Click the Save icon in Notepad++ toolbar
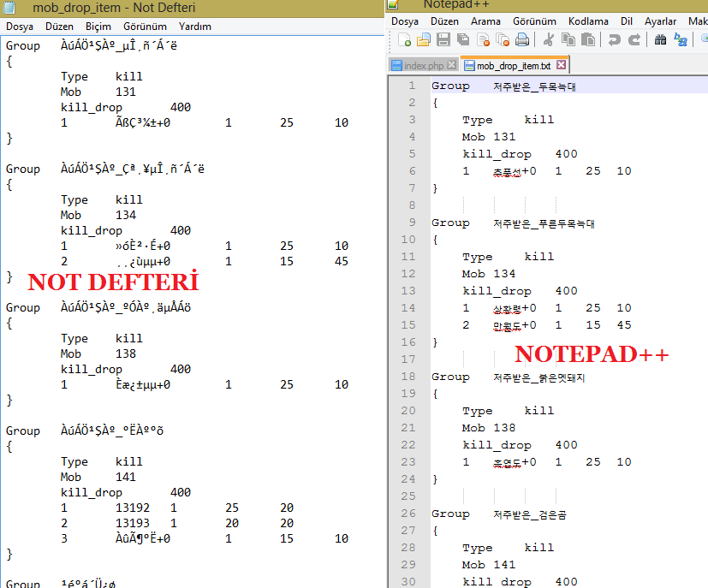 coord(443,39)
